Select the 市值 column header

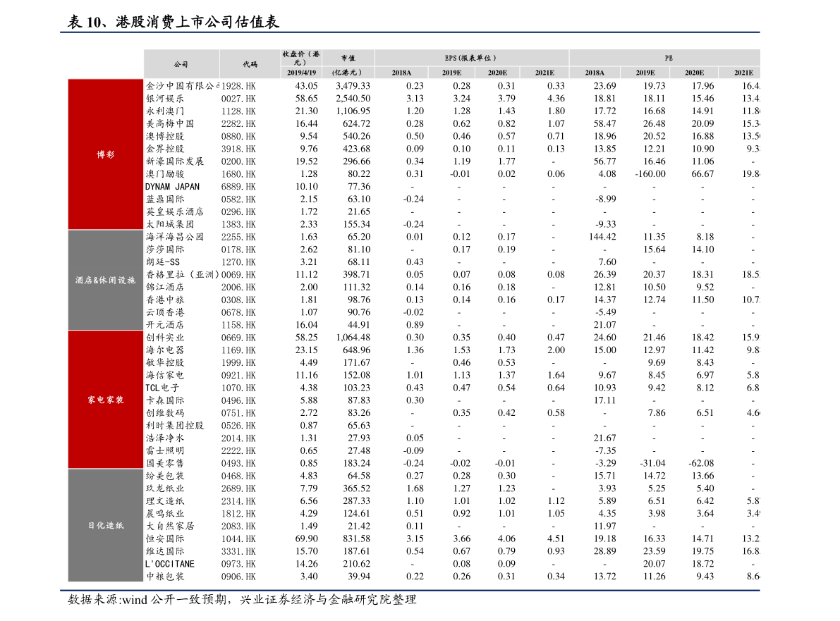[x=348, y=56]
